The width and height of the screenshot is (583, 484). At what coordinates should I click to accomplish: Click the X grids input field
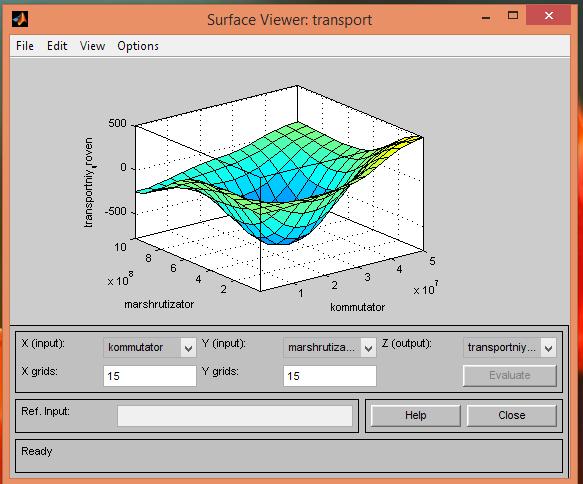149,376
